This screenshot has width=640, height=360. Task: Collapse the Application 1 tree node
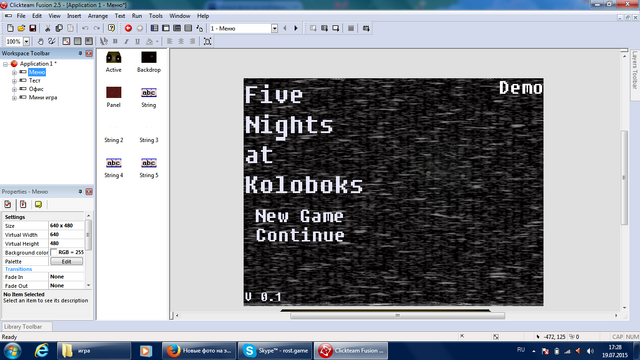coord(6,64)
